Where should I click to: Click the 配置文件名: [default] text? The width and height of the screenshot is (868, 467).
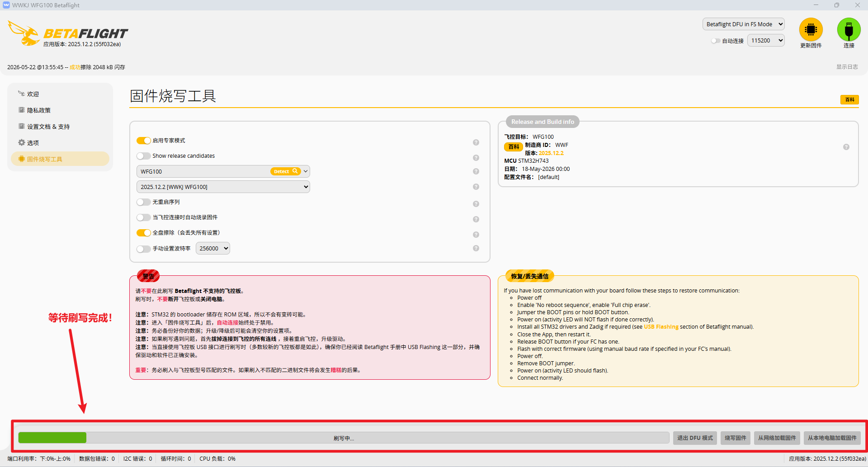coord(532,177)
